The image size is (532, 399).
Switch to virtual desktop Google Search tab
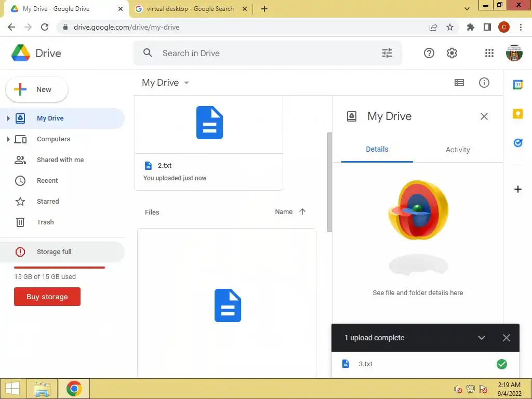[190, 9]
